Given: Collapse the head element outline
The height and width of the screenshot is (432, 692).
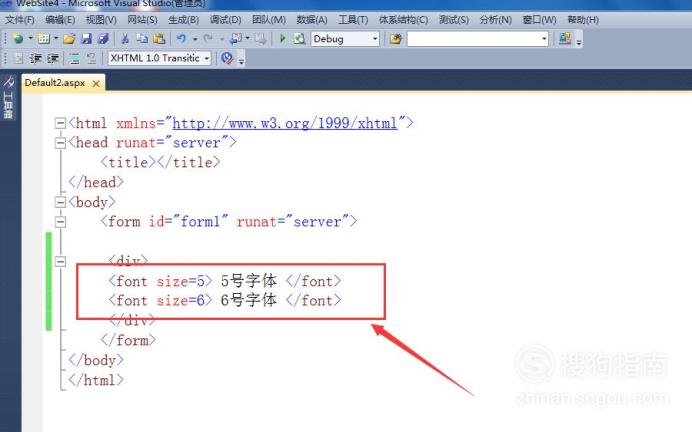Looking at the screenshot, I should pos(60,143).
